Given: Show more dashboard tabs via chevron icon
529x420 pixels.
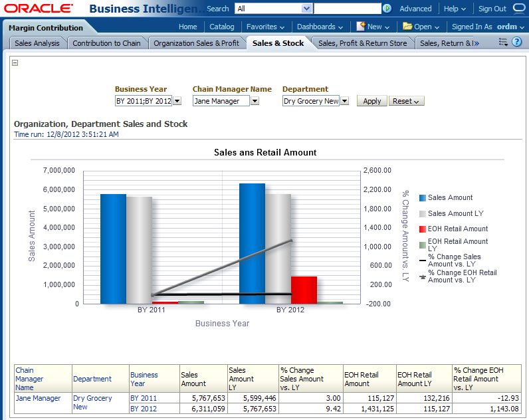Looking at the screenshot, I should coord(486,43).
